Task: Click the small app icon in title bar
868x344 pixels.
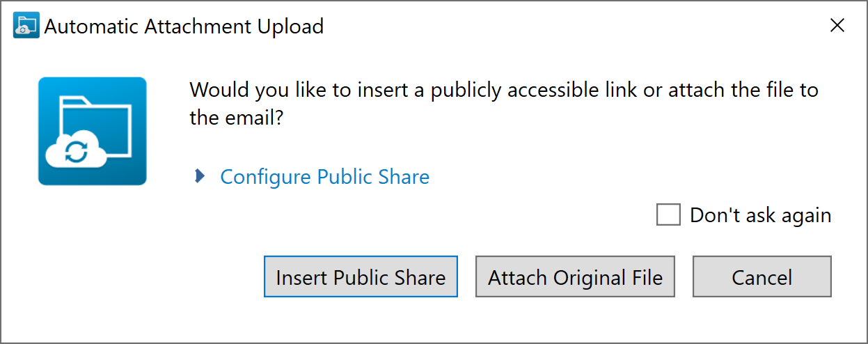Action: coord(26,26)
